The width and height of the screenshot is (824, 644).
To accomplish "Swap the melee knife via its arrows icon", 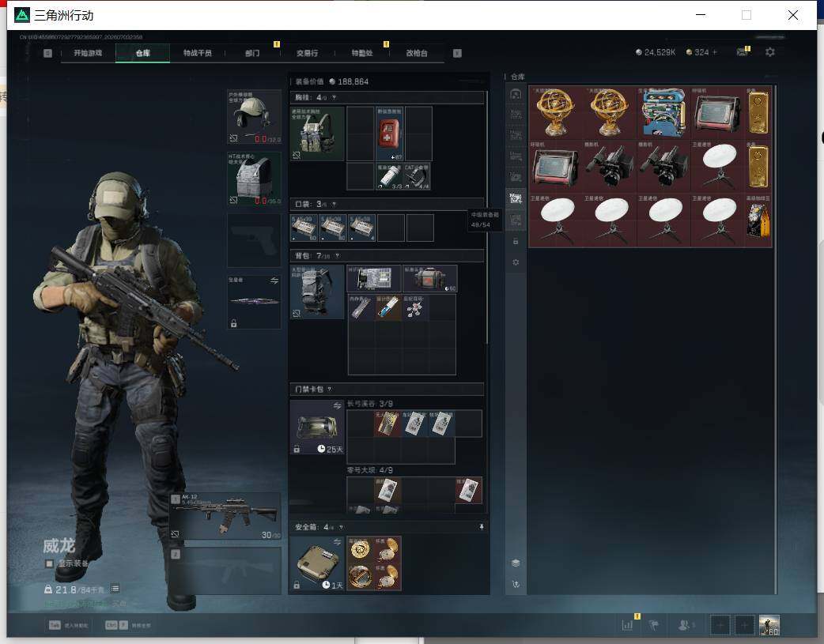I will pos(274,281).
